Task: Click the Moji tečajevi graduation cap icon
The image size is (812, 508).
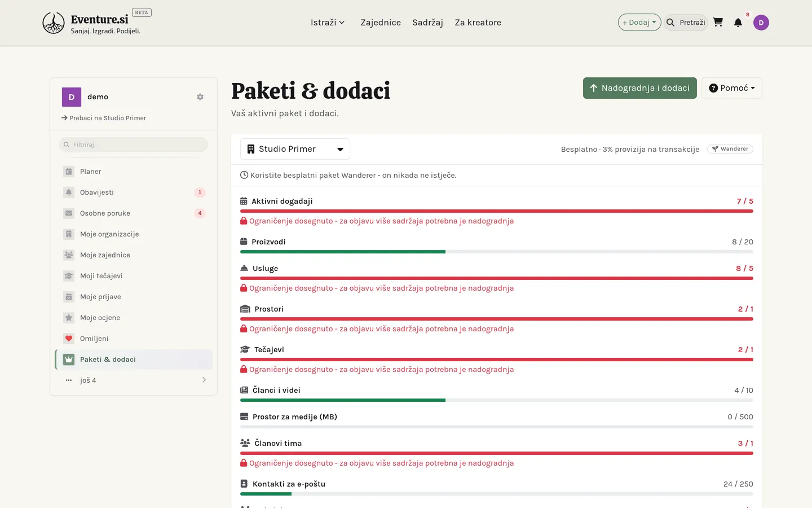Action: pos(69,276)
